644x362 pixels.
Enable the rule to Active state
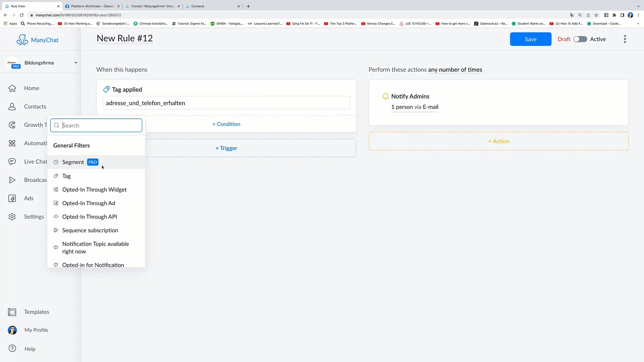click(x=580, y=39)
